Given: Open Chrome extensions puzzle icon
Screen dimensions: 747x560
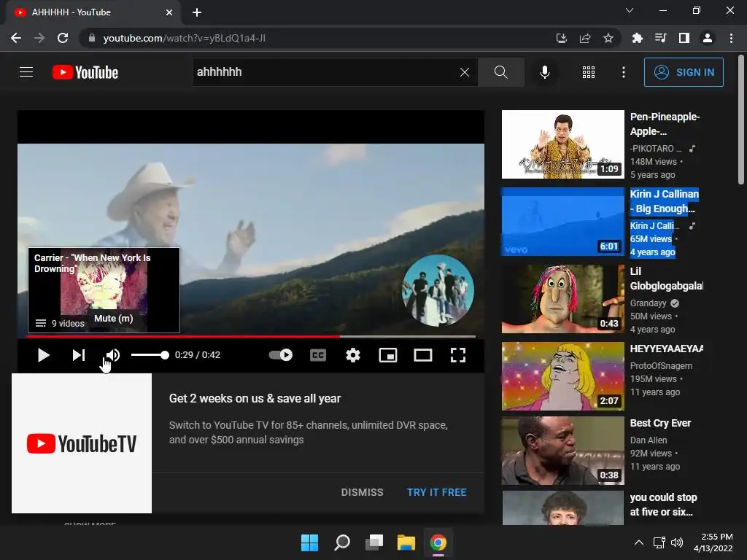Looking at the screenshot, I should [637, 38].
